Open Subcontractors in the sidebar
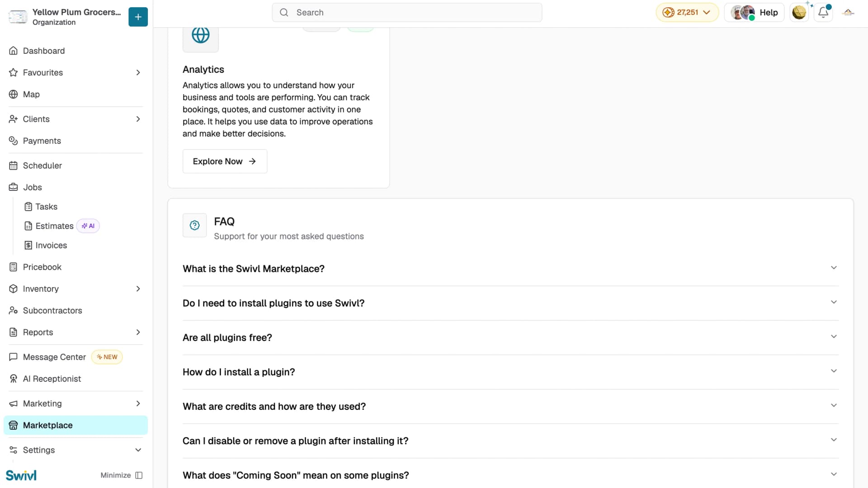868x488 pixels. coord(75,310)
